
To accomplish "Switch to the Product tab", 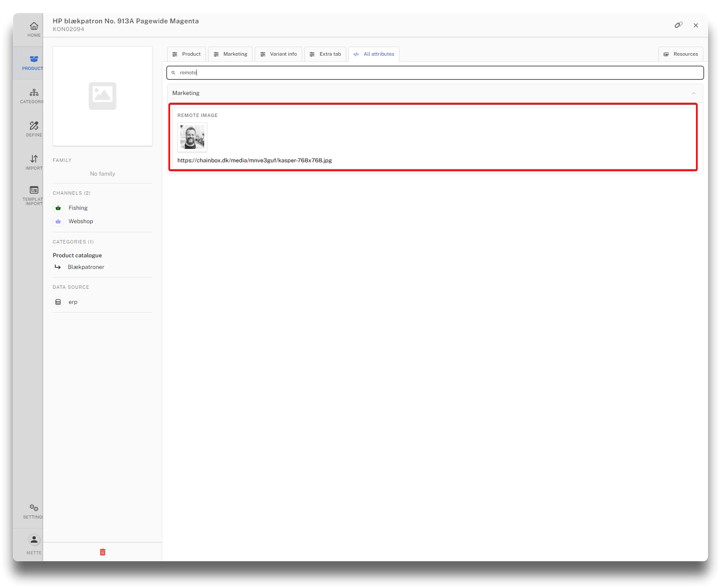I will (x=187, y=54).
